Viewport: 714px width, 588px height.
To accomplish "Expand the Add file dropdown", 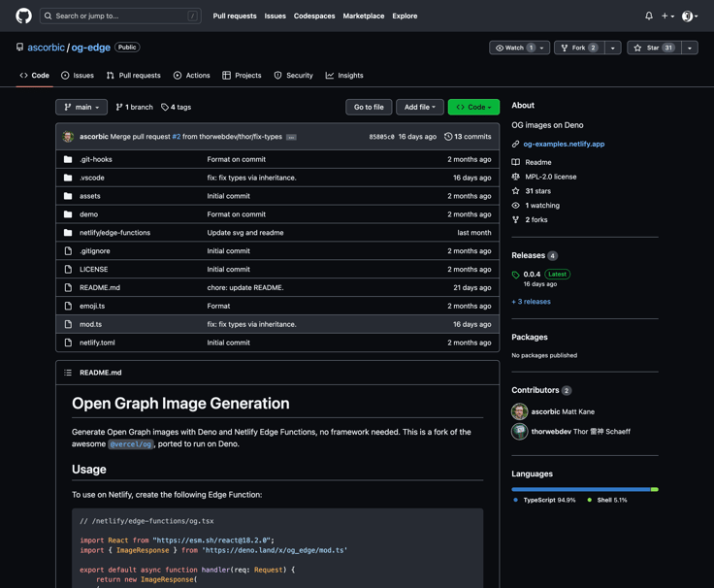I will coord(420,107).
